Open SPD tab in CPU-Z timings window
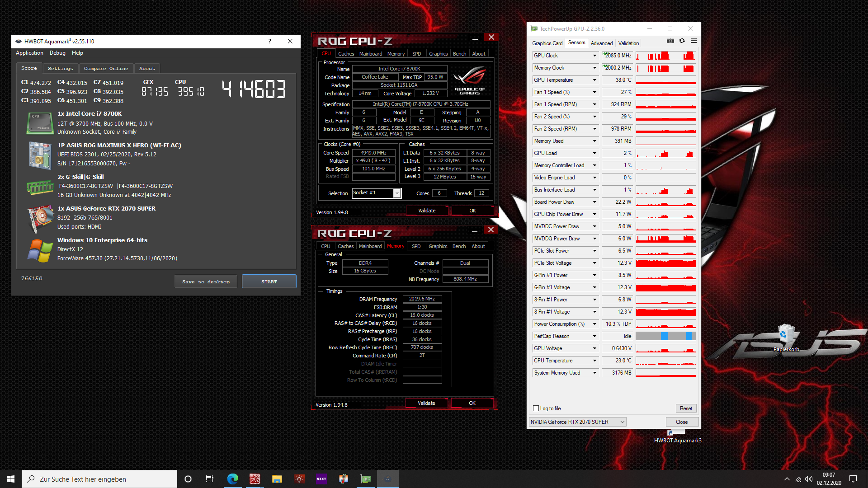The width and height of the screenshot is (868, 488). [x=416, y=246]
